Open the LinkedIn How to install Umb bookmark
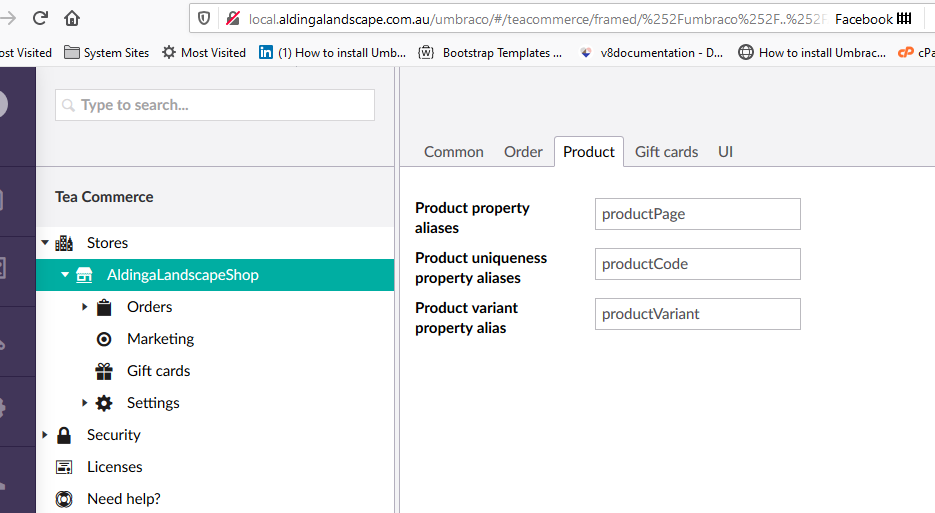This screenshot has width=935, height=513. coord(332,52)
